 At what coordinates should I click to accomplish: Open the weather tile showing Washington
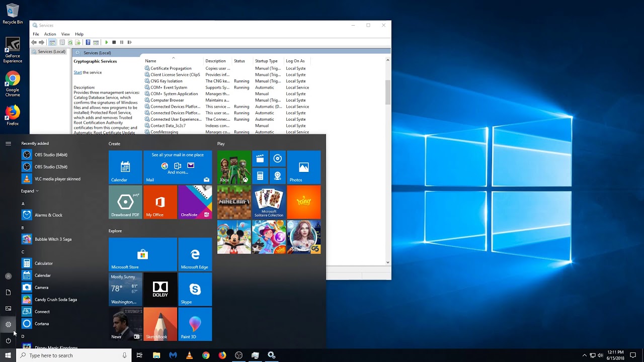click(x=125, y=289)
